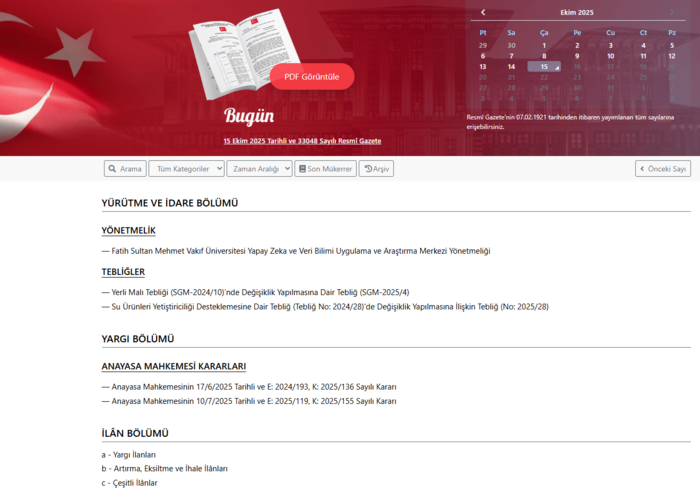Select day 14 in the calendar
The height and width of the screenshot is (492, 700).
click(x=511, y=67)
